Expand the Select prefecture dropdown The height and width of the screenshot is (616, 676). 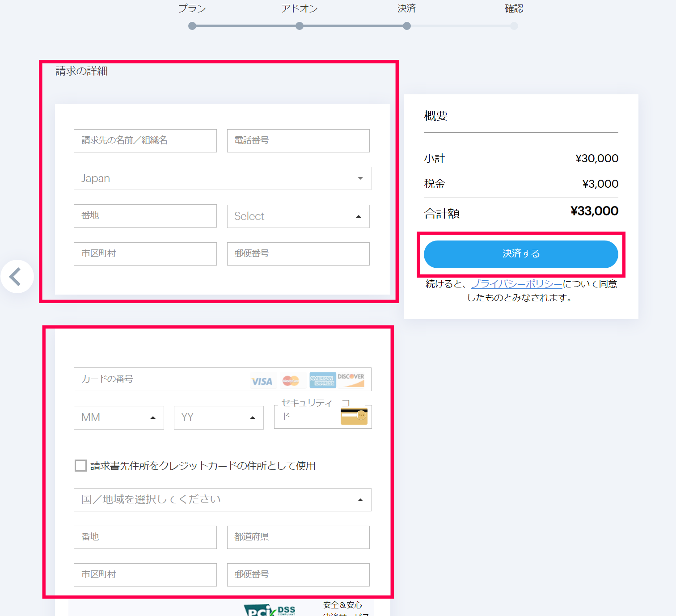(x=298, y=216)
